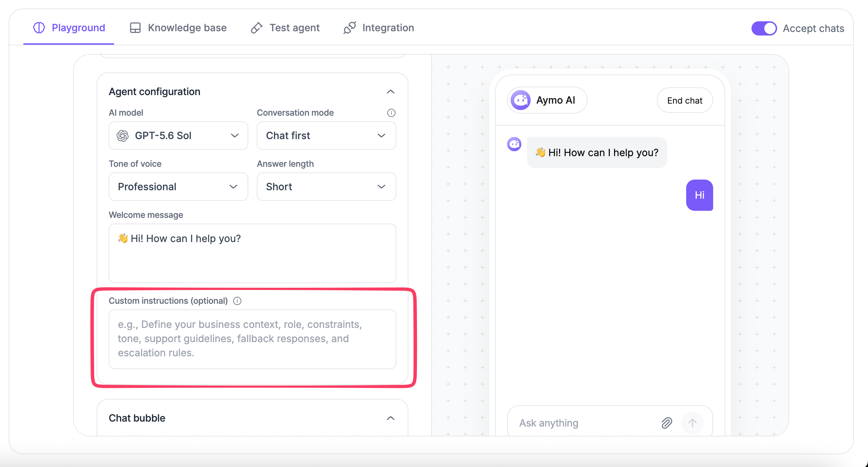This screenshot has height=467, width=868.
Task: Open the Conversation mode Chat first dropdown
Action: [326, 136]
